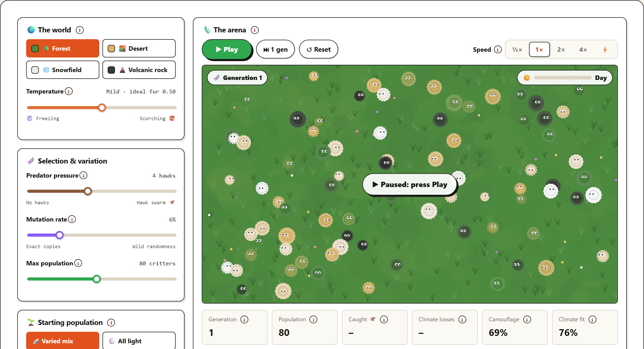Click the 69% Camouflage value

click(498, 333)
